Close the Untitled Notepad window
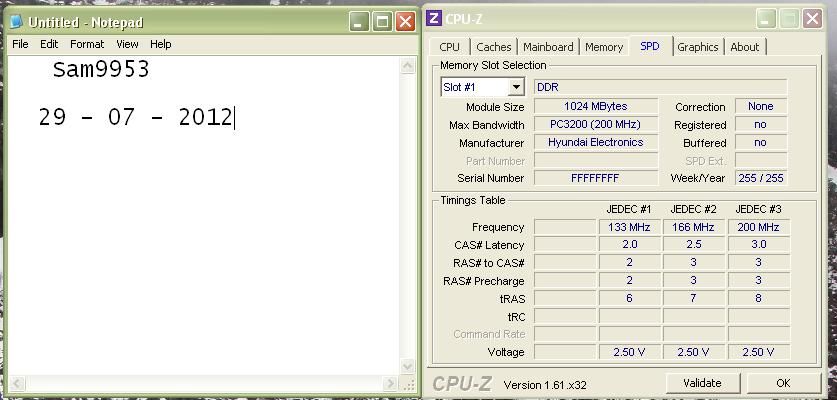The height and width of the screenshot is (400, 837). [405, 22]
